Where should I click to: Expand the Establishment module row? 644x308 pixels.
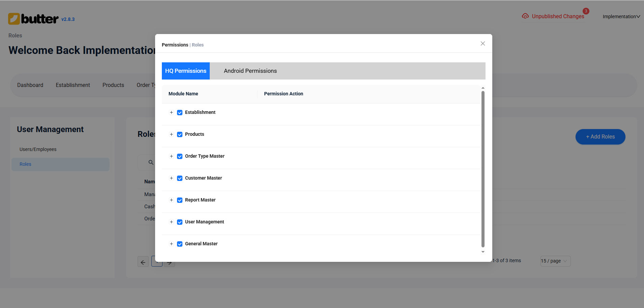point(171,113)
